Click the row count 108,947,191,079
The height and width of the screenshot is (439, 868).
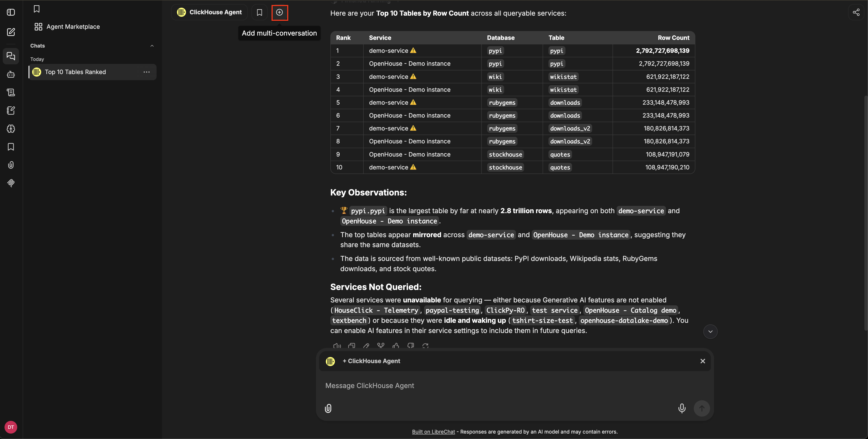(668, 154)
